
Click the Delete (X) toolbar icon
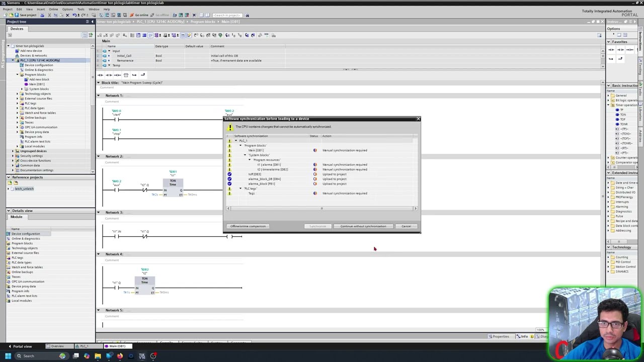[67, 15]
